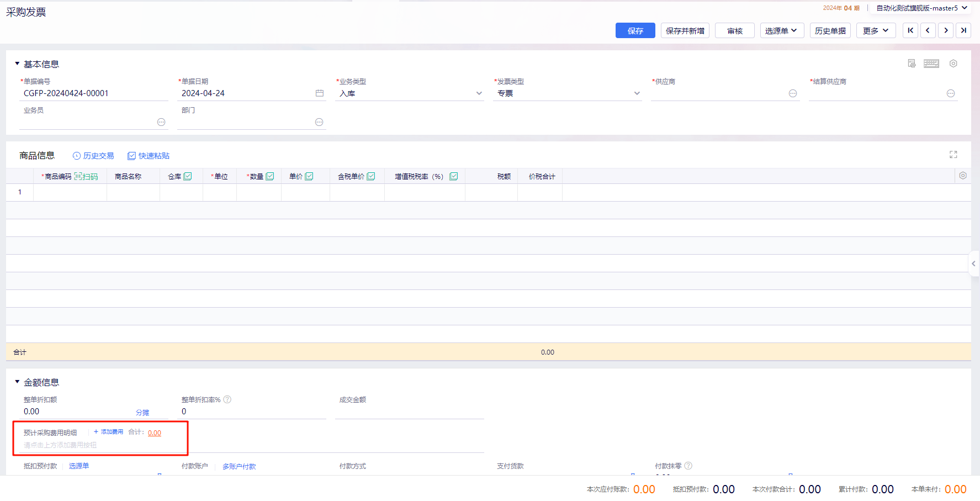Open product table column settings gear
The image size is (980, 501).
coord(963,176)
